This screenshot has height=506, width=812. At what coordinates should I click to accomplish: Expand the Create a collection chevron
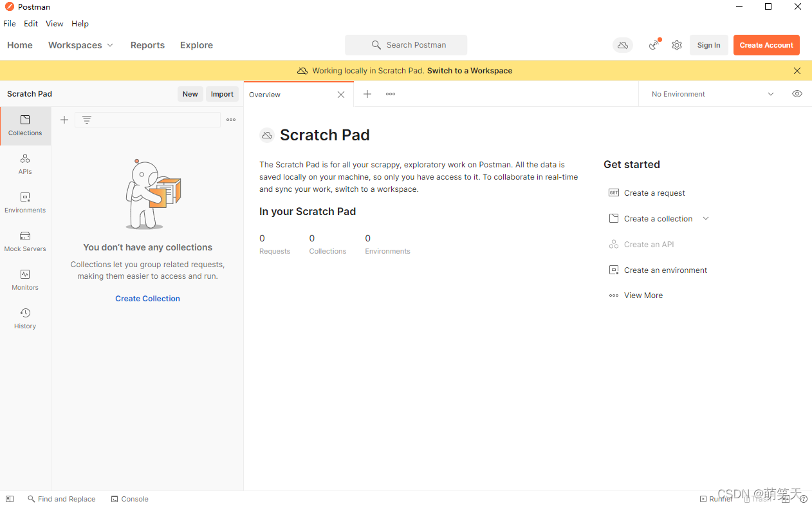click(x=706, y=218)
